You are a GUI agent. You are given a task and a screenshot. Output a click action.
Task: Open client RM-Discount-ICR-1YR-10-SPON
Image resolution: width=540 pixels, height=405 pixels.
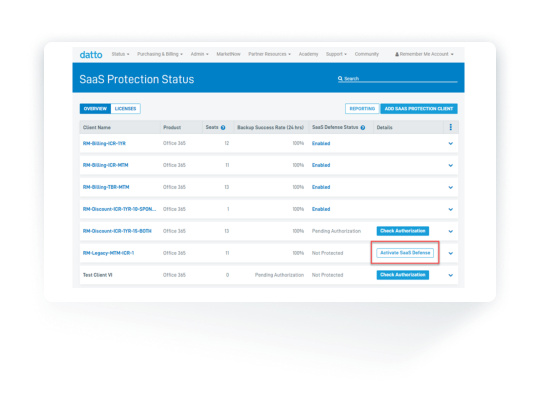(x=119, y=209)
